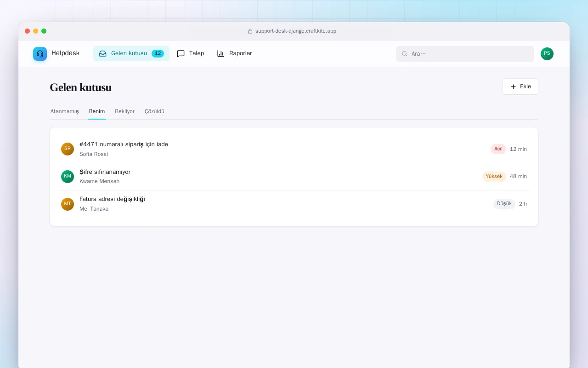Click the Raporlar bar chart icon
Viewport: 588px width, 368px height.
[x=220, y=53]
